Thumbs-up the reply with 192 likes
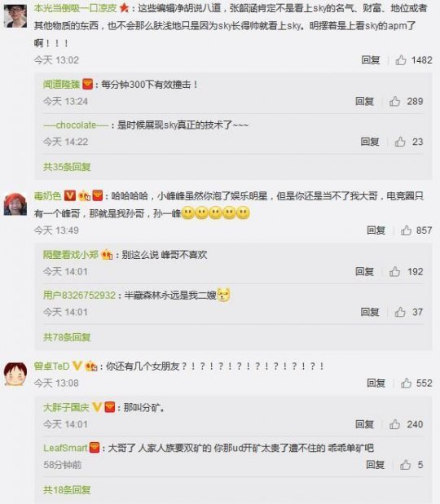440x504 pixels. point(394,272)
